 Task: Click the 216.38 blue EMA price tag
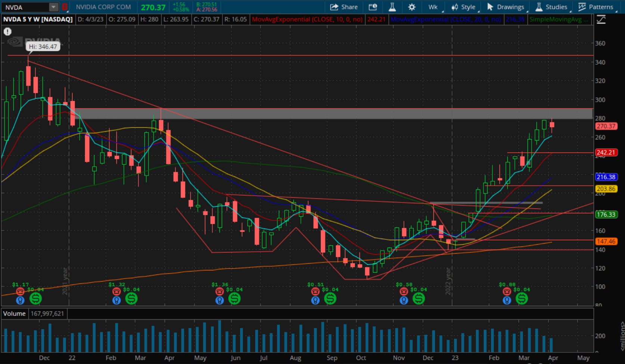click(x=606, y=177)
